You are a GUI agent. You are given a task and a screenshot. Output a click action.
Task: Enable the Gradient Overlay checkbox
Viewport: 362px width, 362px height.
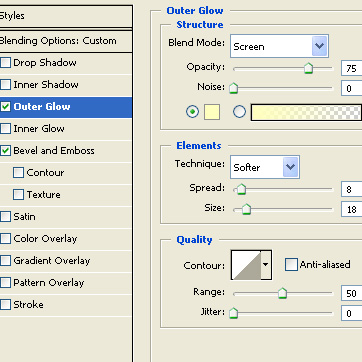coord(5,261)
